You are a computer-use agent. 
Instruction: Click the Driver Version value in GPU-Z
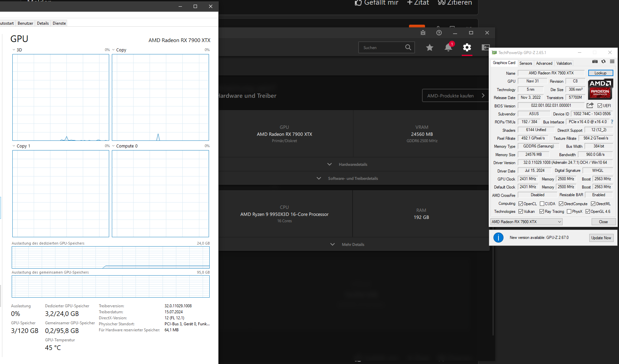[565, 162]
